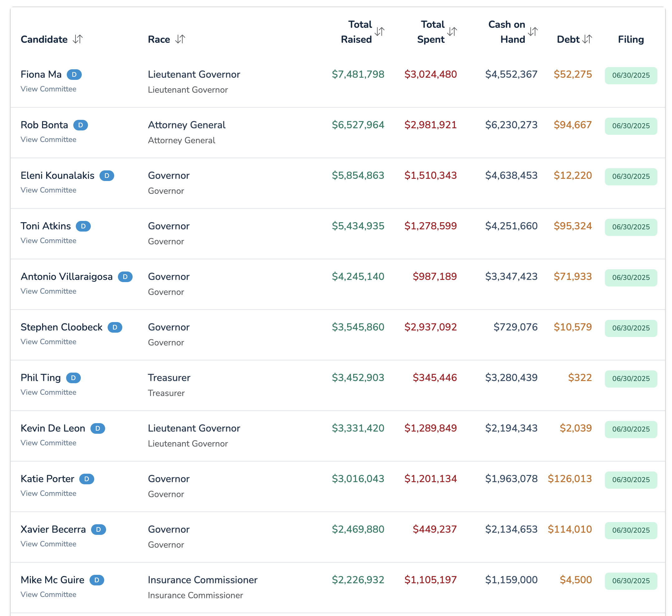
Task: Click the Filing column header
Action: click(631, 39)
